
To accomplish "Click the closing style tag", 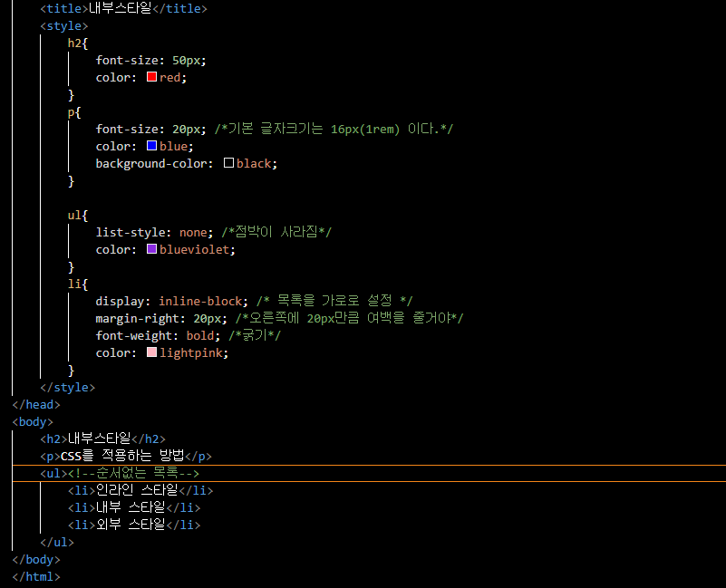I will click(68, 388).
